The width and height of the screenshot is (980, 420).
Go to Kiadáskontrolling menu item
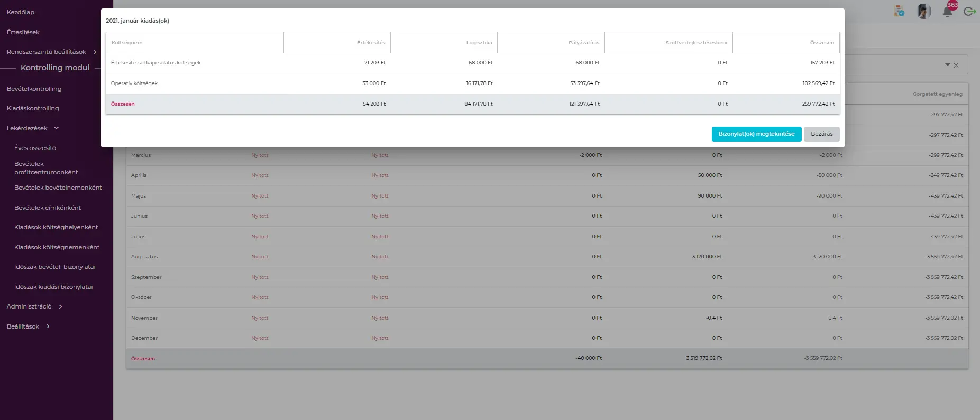pyautogui.click(x=33, y=108)
